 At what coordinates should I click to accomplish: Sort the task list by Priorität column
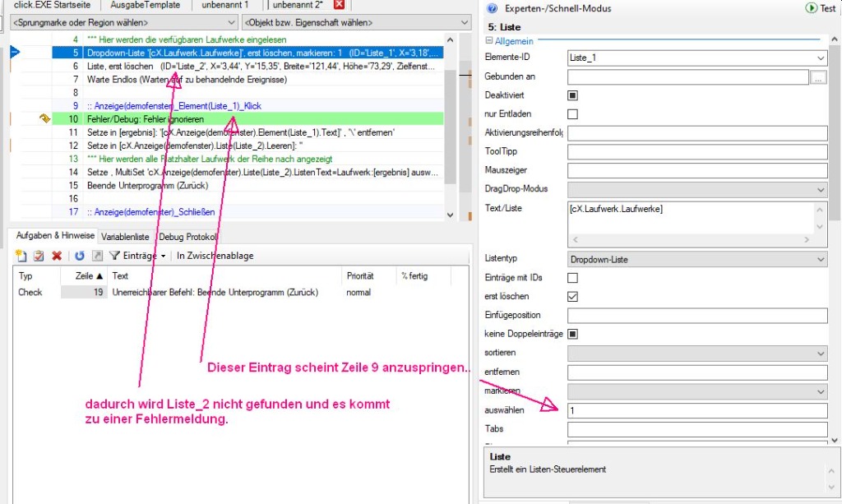click(x=369, y=276)
